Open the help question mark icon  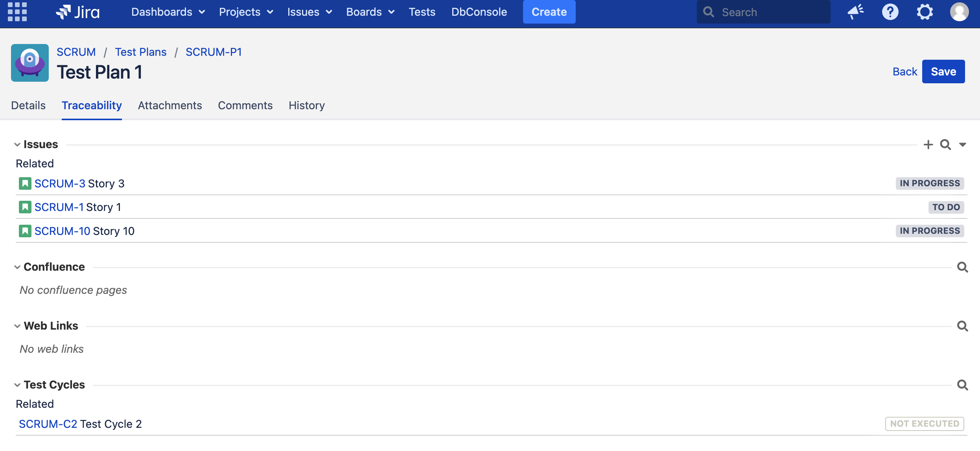(x=890, y=12)
